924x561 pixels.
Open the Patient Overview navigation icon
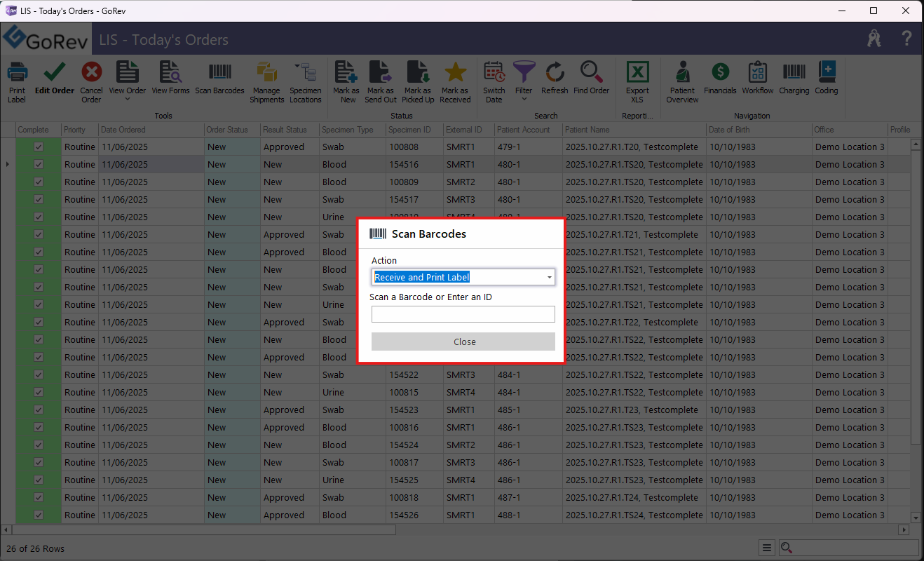(x=682, y=73)
